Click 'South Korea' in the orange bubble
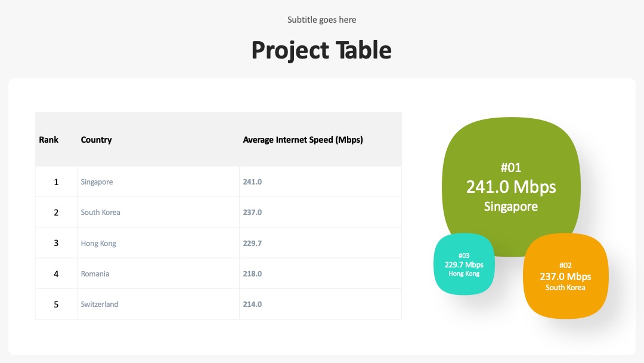Viewport: 644px width, 363px height. coord(565,288)
